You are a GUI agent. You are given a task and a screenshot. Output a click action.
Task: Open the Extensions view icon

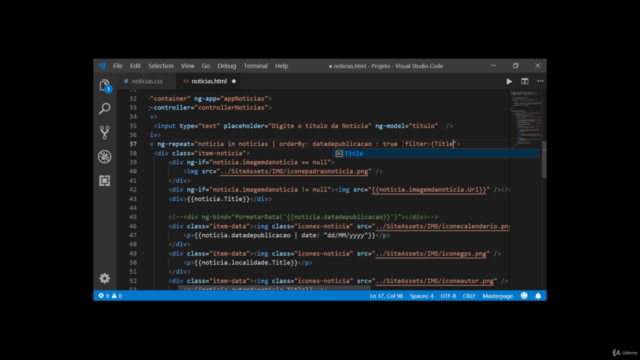point(105,180)
